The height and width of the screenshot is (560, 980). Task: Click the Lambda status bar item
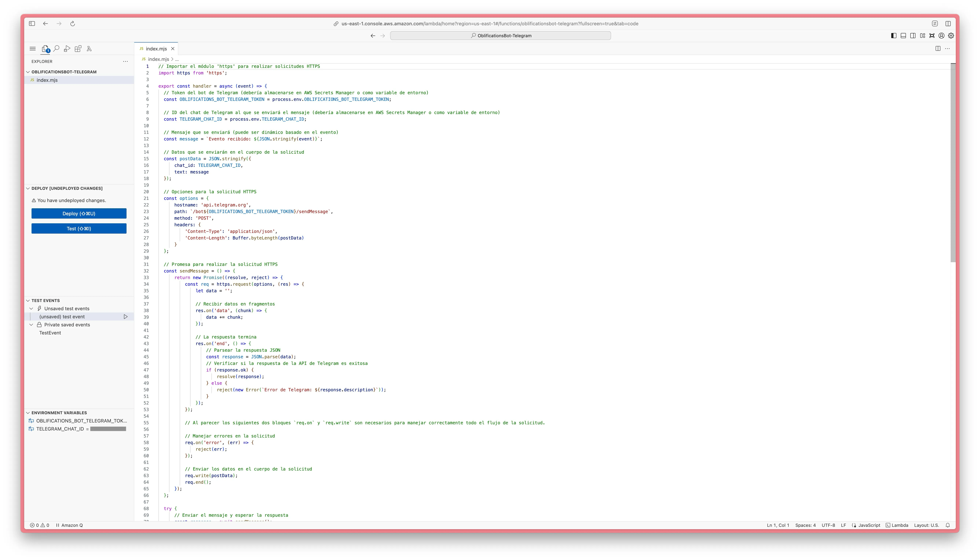point(897,525)
